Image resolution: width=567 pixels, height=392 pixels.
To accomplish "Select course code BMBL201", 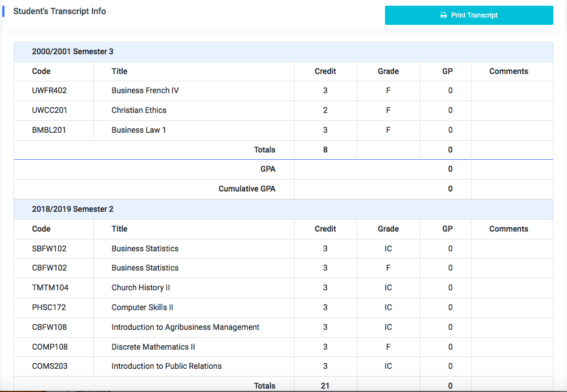I will [49, 130].
